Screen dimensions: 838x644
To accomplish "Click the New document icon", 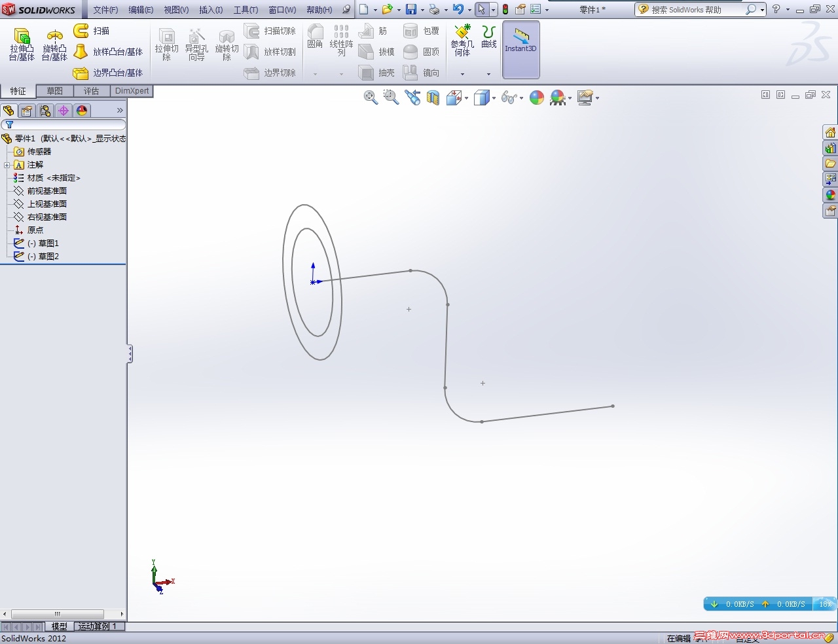I will (x=363, y=9).
